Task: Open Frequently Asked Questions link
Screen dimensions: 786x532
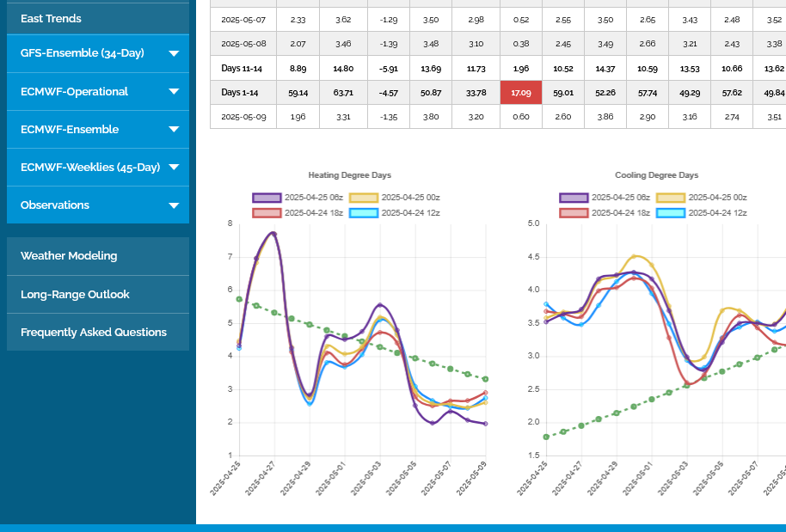Action: 94,332
